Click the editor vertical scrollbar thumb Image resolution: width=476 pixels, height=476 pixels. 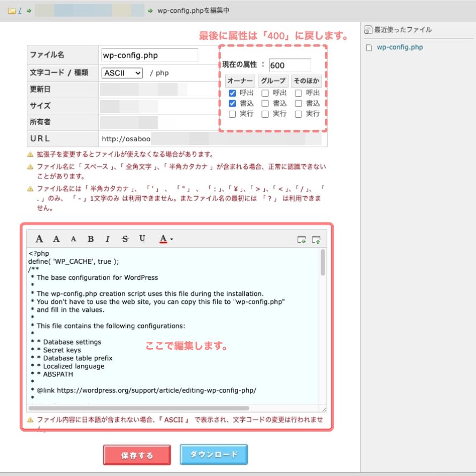[x=323, y=262]
